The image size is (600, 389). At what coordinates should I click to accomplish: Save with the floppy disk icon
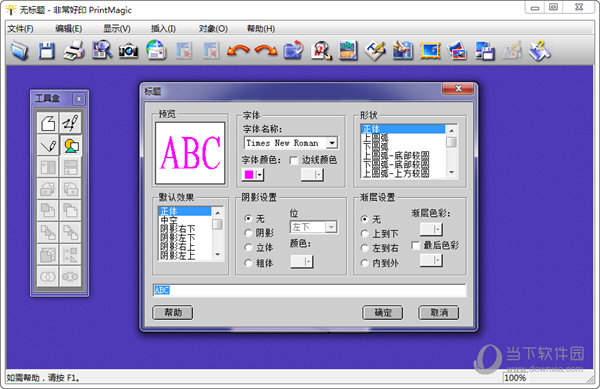point(46,50)
